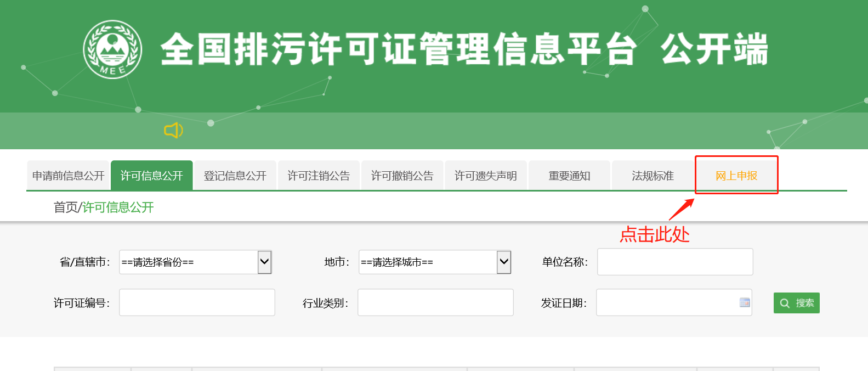Open the 许可注销公告 tab
The image size is (868, 371).
coord(319,176)
